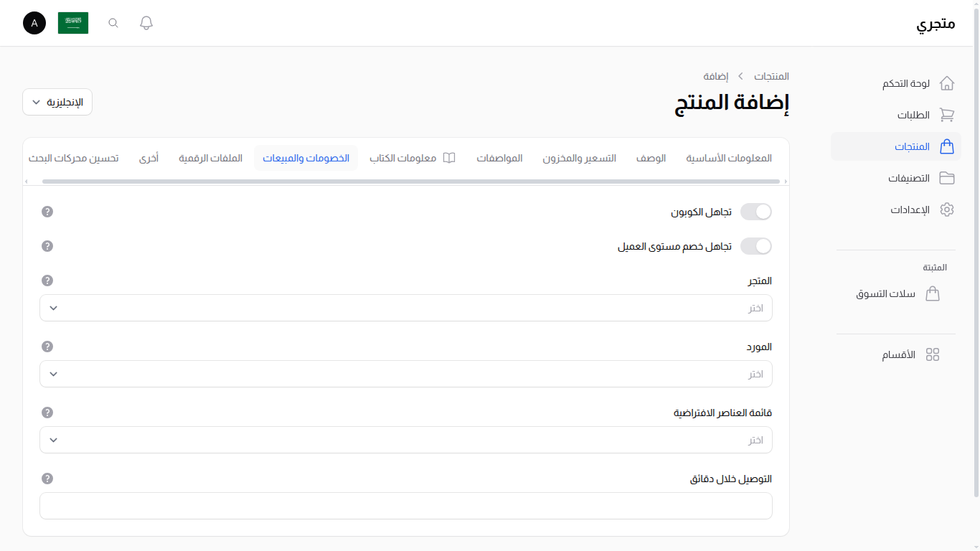
Task: Click the سلات التسوق basket icon
Action: point(933,293)
